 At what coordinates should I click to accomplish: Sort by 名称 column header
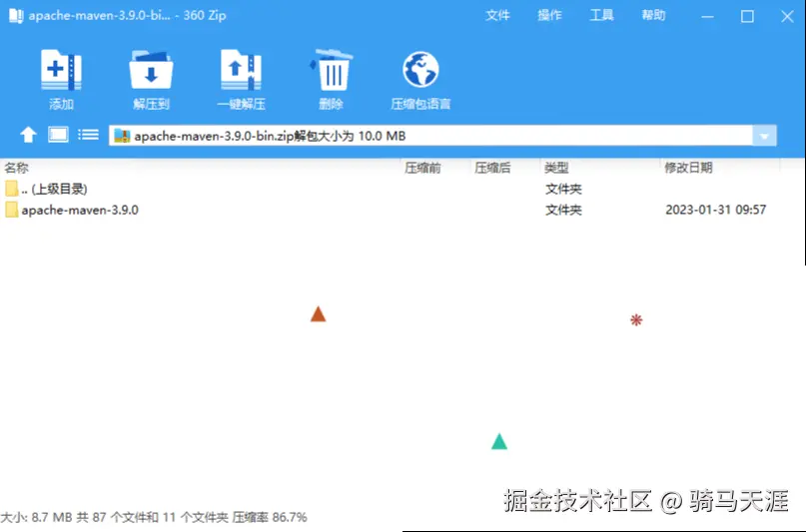click(16, 168)
